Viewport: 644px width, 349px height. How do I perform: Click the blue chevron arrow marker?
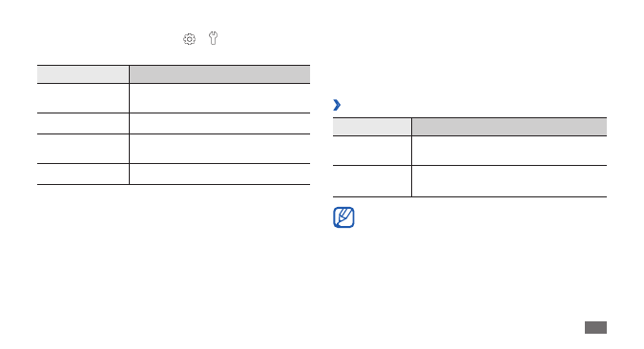(x=337, y=105)
